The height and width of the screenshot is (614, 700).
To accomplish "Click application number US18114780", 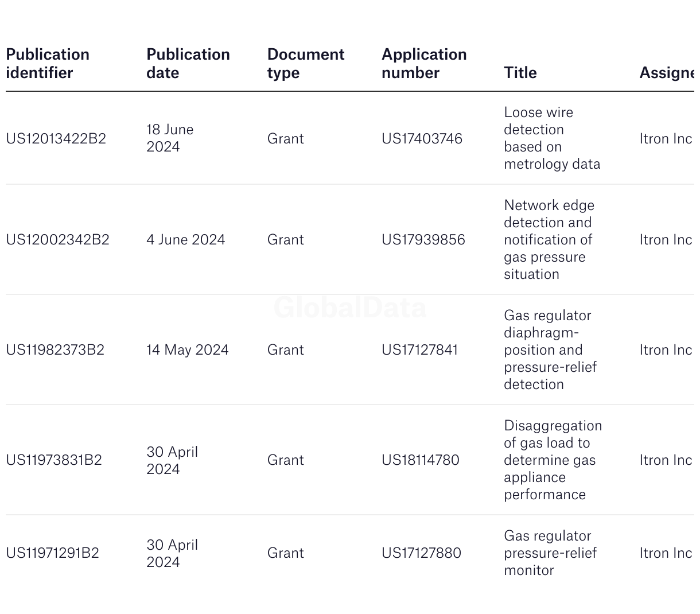I will pos(421,460).
